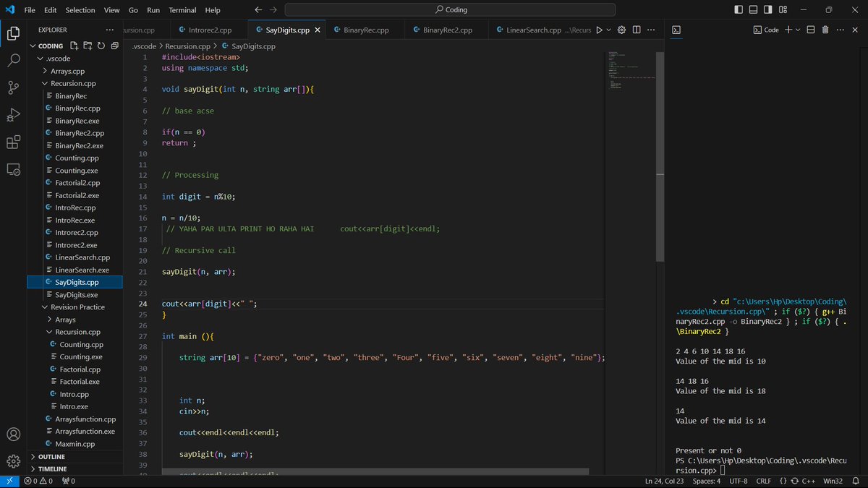868x488 pixels.
Task: Create a new folder in CODING
Action: click(x=88, y=46)
